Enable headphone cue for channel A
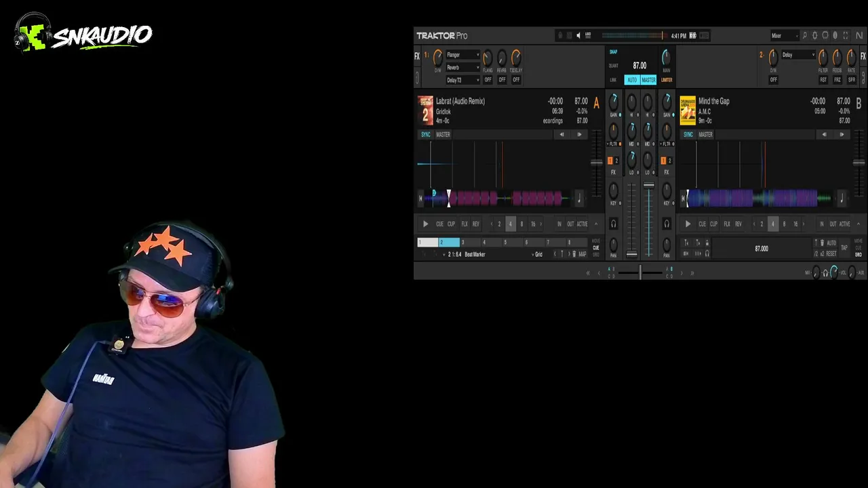Screen dimensions: 868x488 point(613,224)
